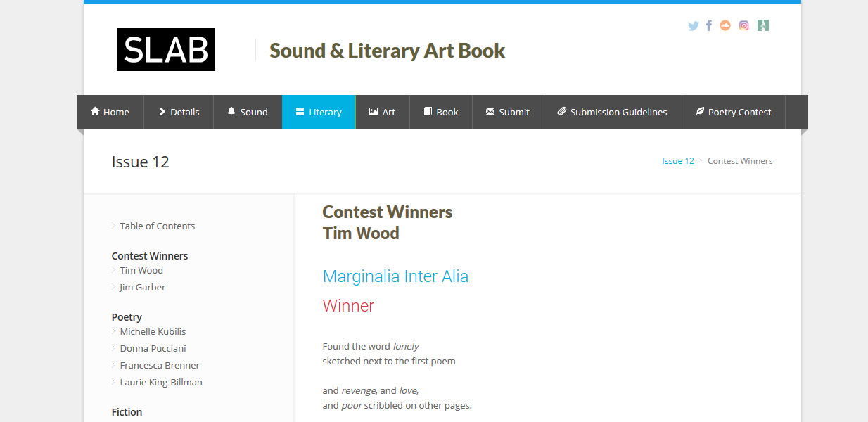
Task: Select the Literary menu tab
Action: (319, 112)
